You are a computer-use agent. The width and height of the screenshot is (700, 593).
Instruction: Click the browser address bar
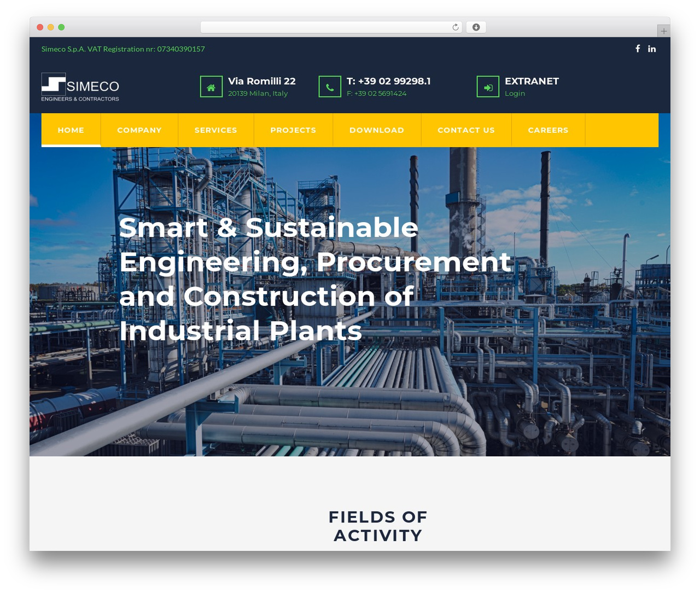pos(331,27)
